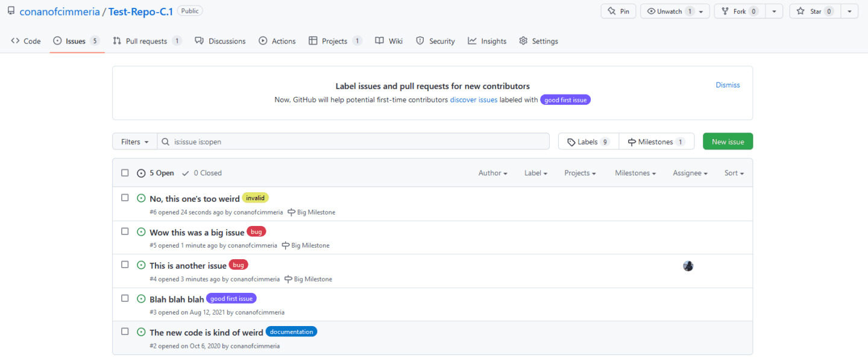Open the Sort dropdown
Screen dimensions: 868x364
click(734, 173)
